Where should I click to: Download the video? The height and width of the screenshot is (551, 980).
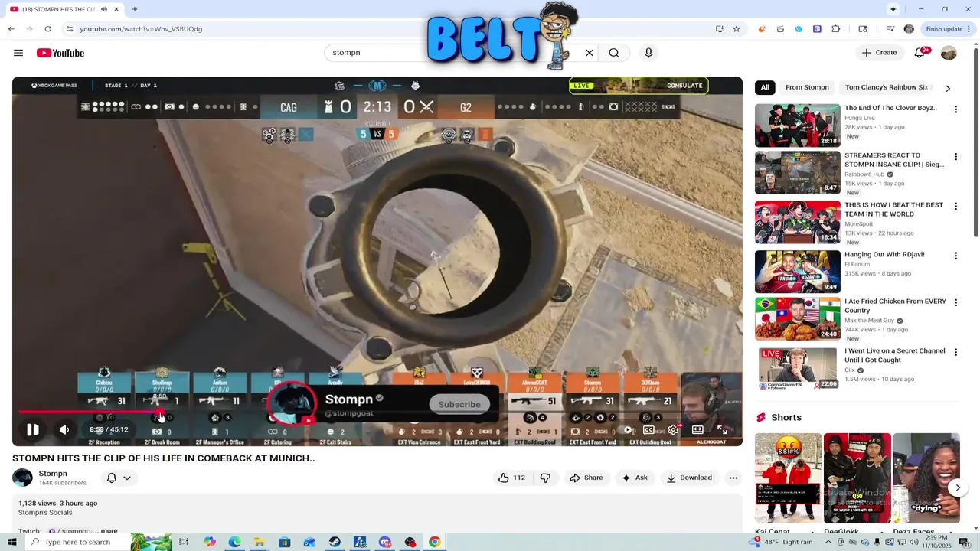coord(689,478)
